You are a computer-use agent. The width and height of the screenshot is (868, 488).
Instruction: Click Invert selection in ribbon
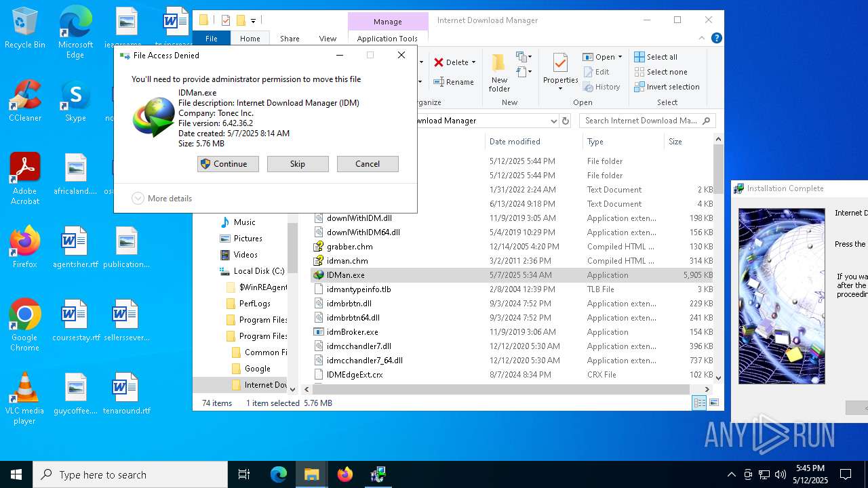tap(667, 87)
